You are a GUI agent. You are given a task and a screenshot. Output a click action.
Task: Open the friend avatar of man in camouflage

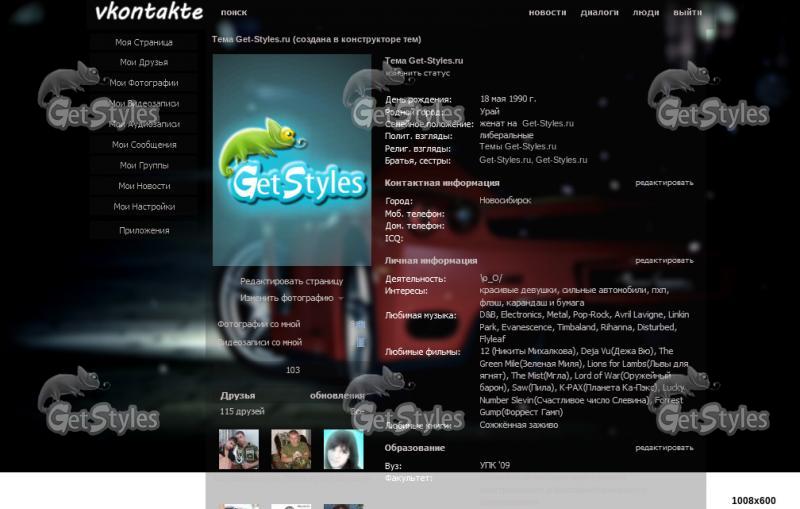click(291, 449)
